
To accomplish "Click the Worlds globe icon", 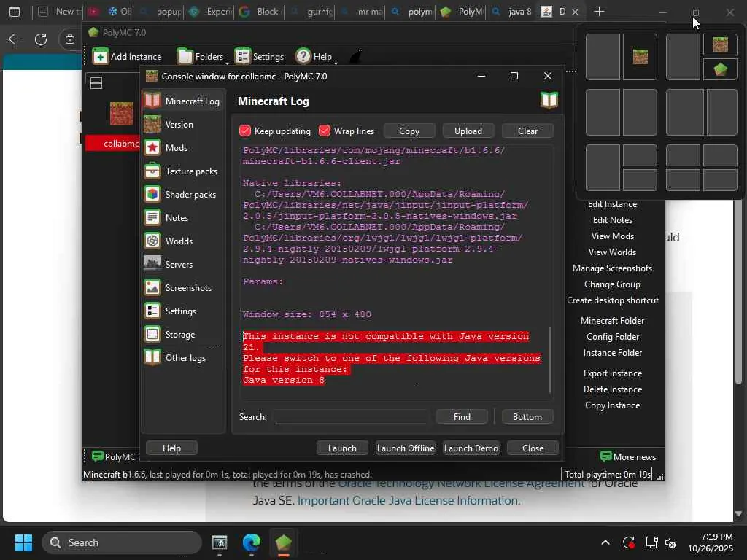I will 152,241.
